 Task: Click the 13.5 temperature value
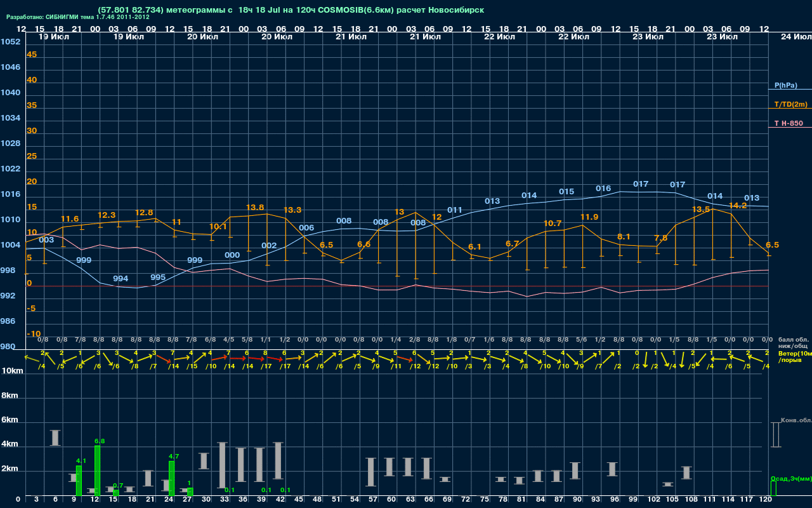tap(701, 210)
